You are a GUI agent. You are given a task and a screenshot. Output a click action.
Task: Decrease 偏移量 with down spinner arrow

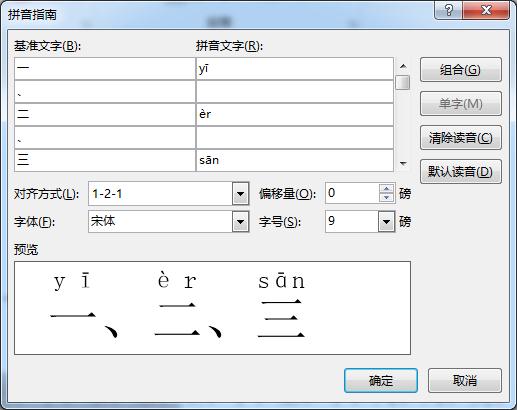point(387,198)
